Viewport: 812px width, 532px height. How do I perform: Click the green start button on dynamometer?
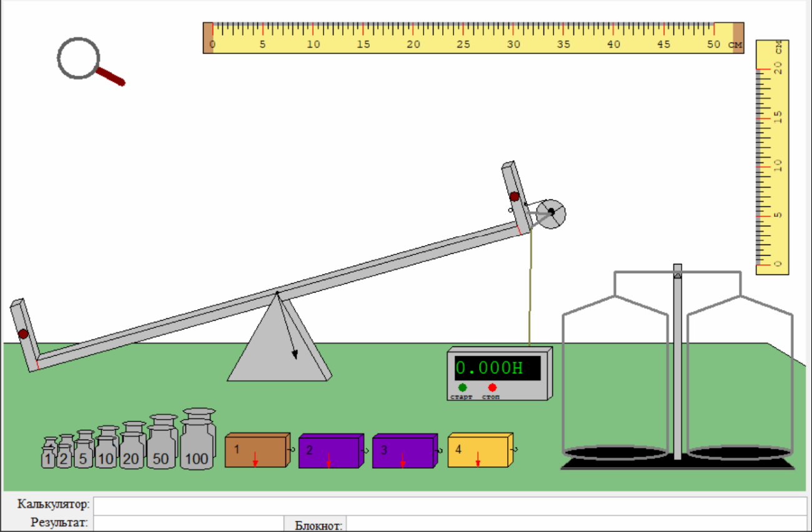point(462,388)
